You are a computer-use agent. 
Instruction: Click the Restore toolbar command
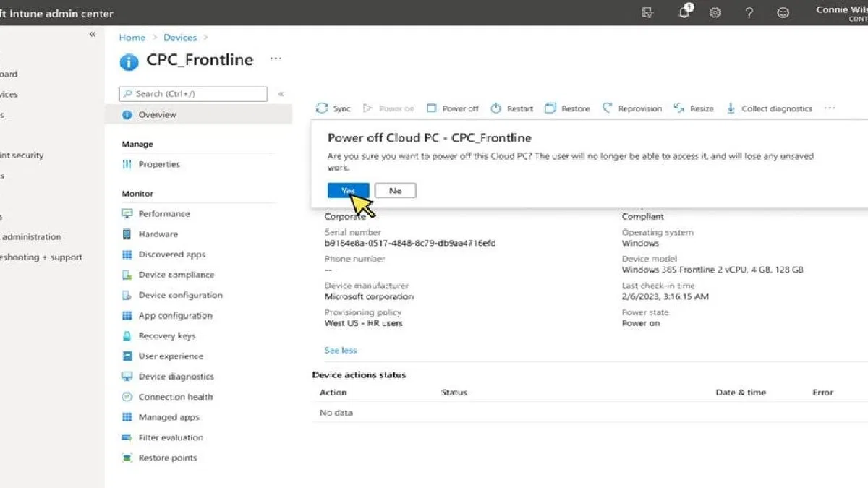tap(567, 108)
